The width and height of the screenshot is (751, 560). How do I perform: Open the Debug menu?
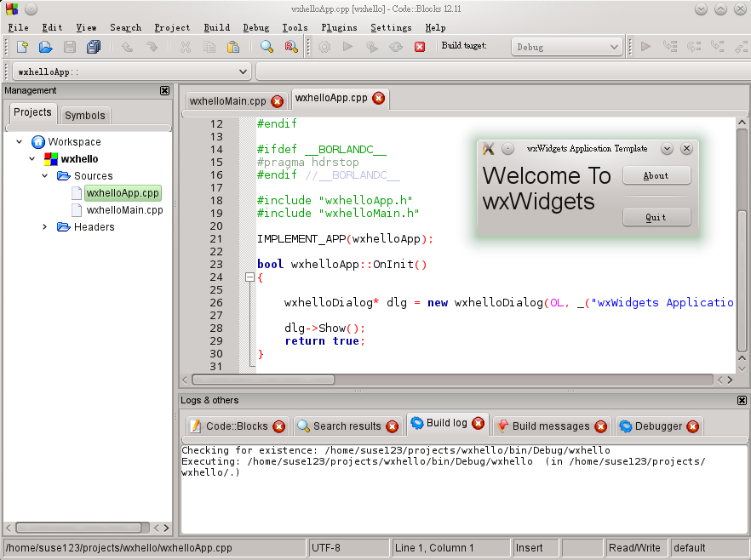[x=256, y=28]
